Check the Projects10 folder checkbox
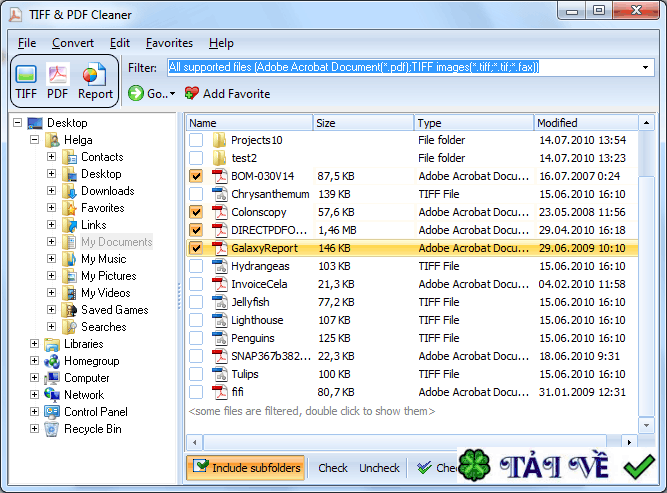This screenshot has height=493, width=667. (196, 140)
